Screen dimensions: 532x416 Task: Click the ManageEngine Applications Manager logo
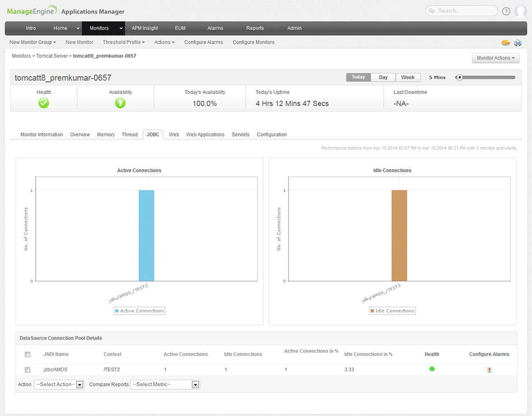click(x=66, y=11)
